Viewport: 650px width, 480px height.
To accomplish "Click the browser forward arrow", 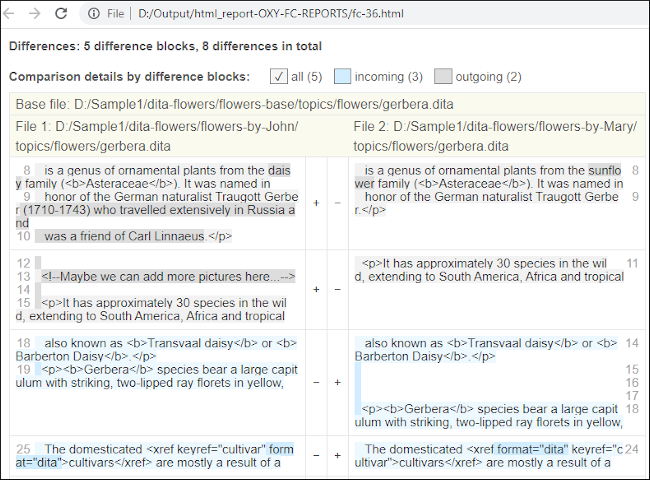I will coord(36,14).
